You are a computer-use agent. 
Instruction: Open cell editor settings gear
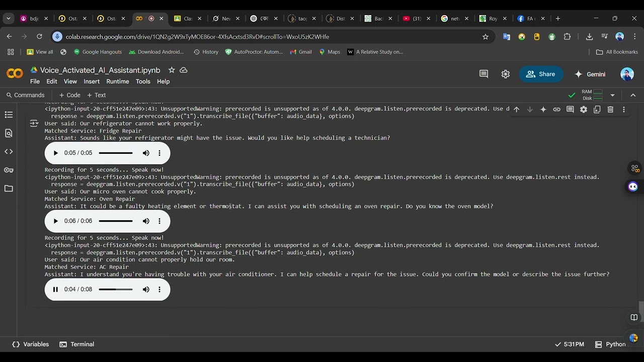[584, 109]
